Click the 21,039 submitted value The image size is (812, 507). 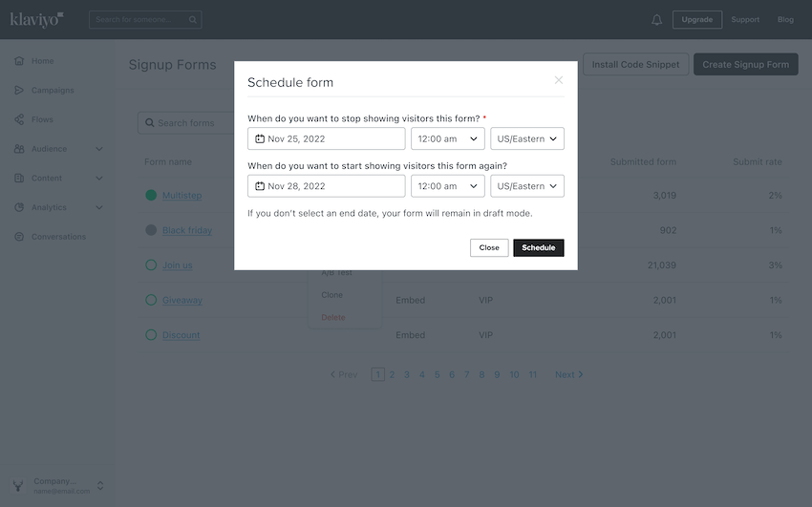[662, 264]
